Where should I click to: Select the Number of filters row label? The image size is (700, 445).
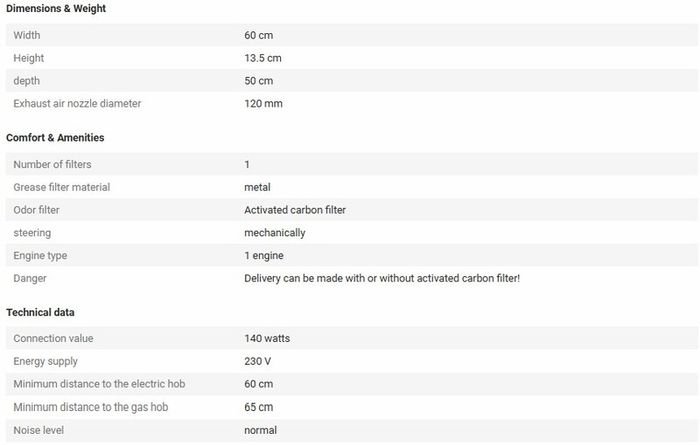[x=52, y=164]
